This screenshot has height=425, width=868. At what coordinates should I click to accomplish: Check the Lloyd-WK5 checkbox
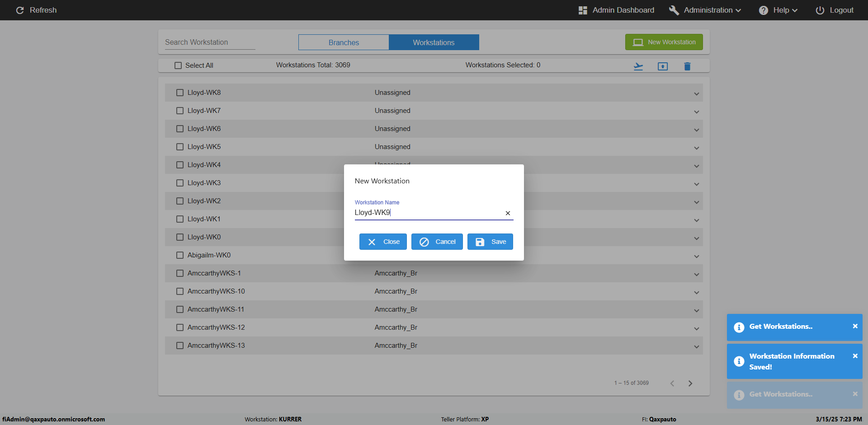(180, 147)
